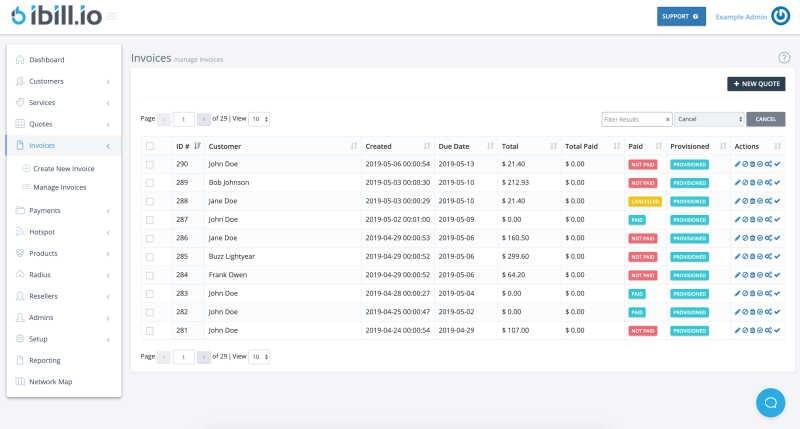
Task: Open the bottom View 10 rows dropdown
Action: (259, 357)
